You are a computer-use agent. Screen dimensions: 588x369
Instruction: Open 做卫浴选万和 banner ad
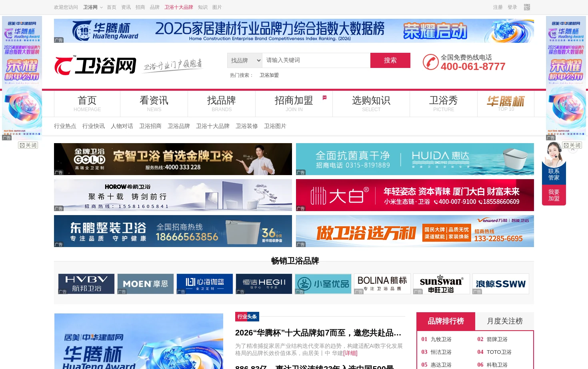[x=415, y=231]
